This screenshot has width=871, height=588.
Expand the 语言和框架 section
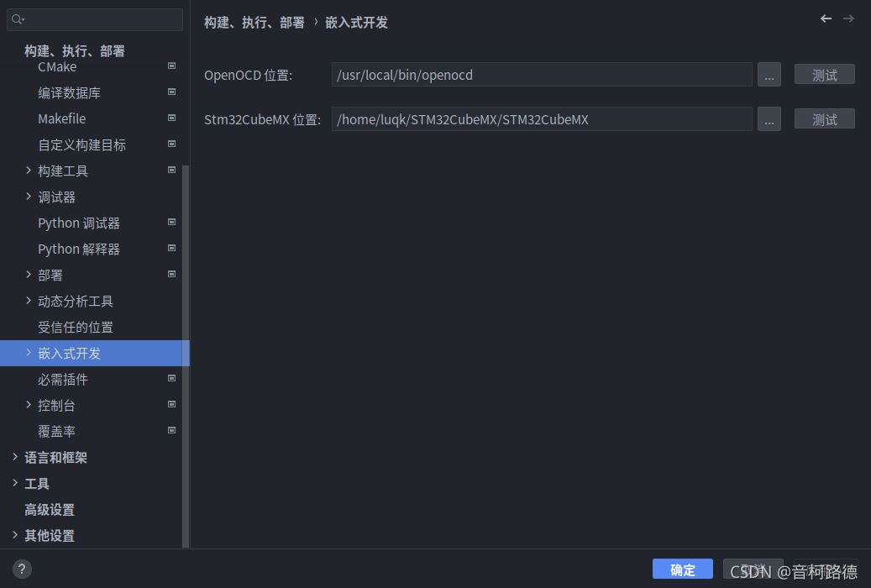[x=15, y=457]
